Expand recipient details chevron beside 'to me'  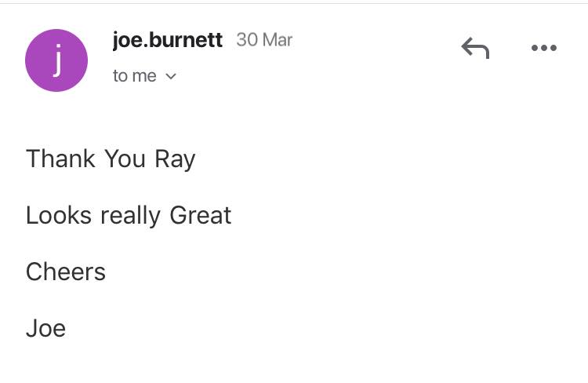point(171,76)
